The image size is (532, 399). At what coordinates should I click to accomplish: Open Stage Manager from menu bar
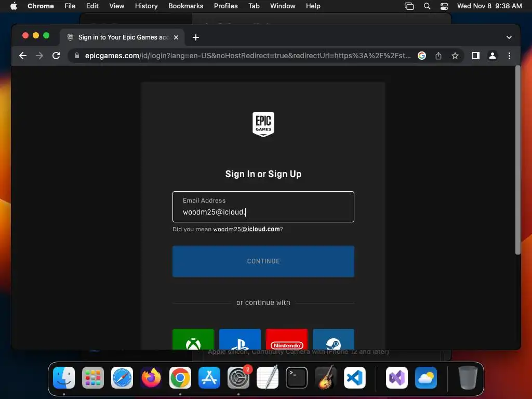(409, 6)
